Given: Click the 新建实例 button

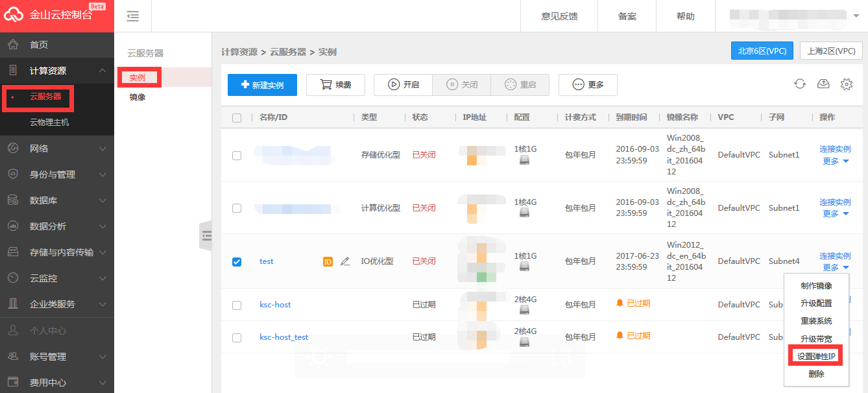Looking at the screenshot, I should tap(262, 85).
